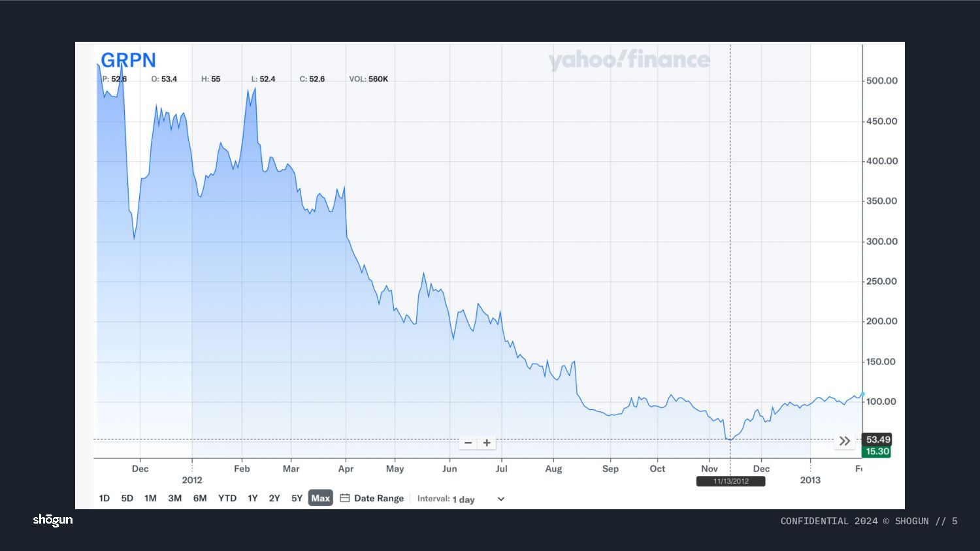Choose the 6M time range
Image resolution: width=980 pixels, height=551 pixels.
tap(200, 498)
